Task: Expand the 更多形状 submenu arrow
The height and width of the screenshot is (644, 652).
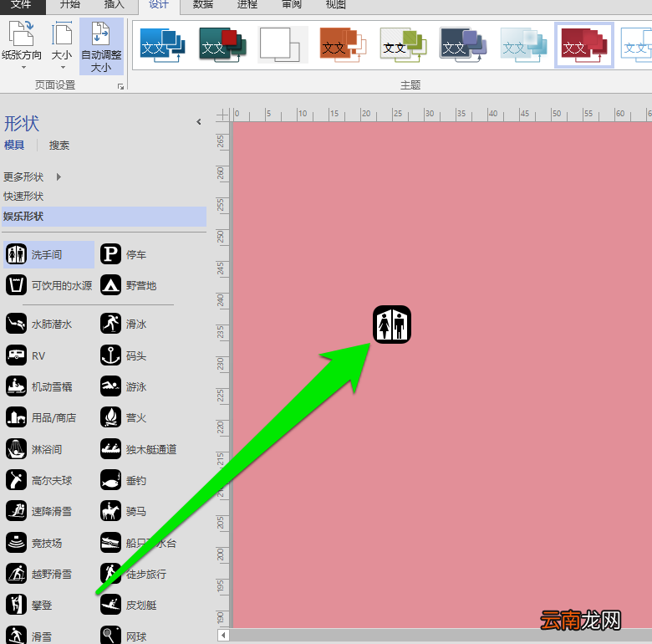Action: coord(59,176)
